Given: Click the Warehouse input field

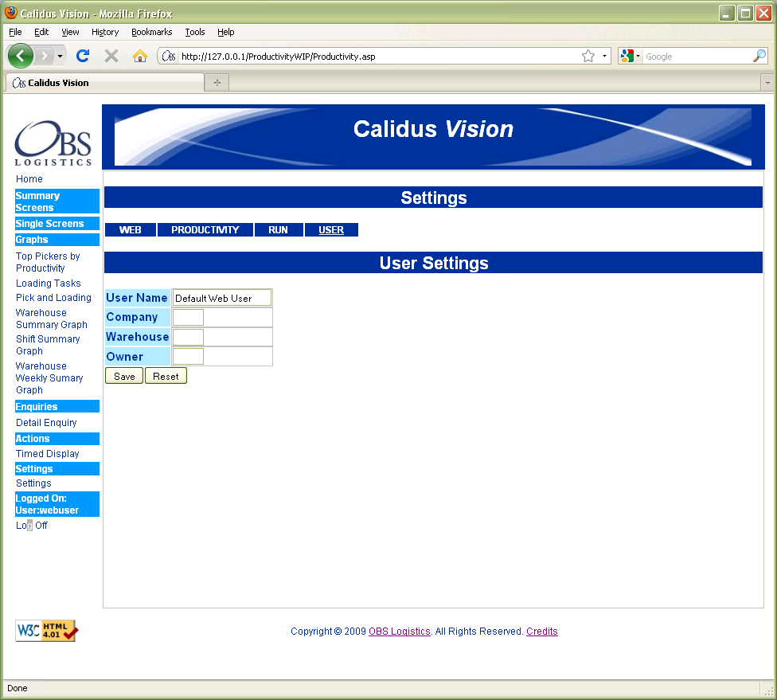Looking at the screenshot, I should pyautogui.click(x=188, y=337).
